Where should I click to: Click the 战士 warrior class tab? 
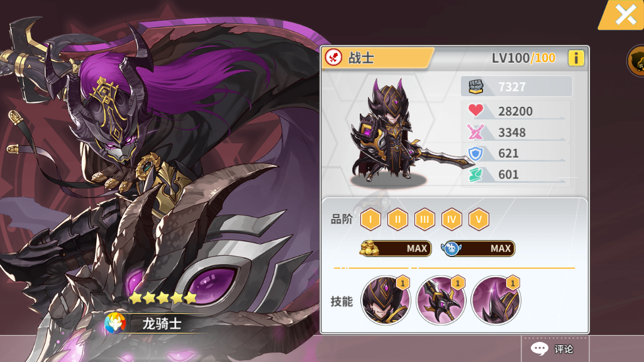[377, 58]
